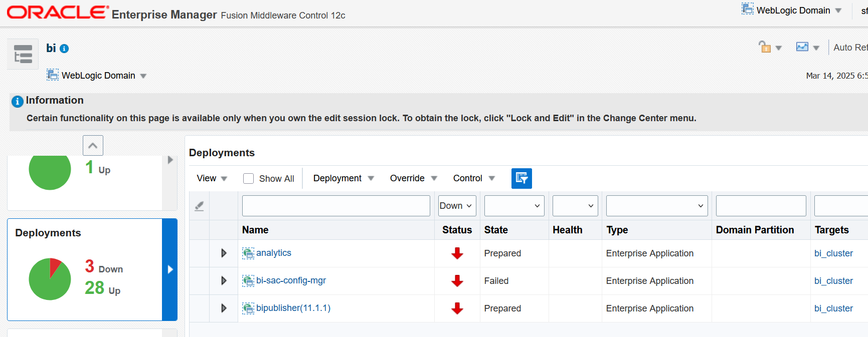Open the View menu

(x=212, y=178)
